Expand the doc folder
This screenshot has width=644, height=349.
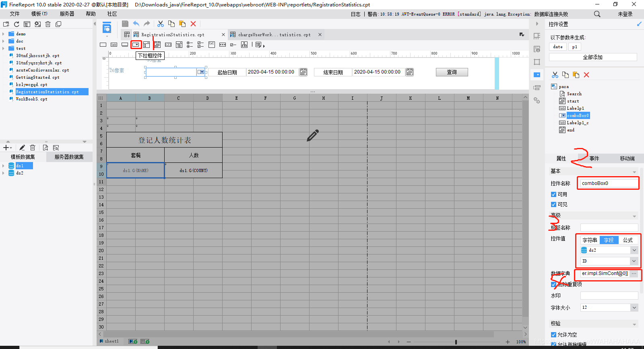pyautogui.click(x=3, y=41)
